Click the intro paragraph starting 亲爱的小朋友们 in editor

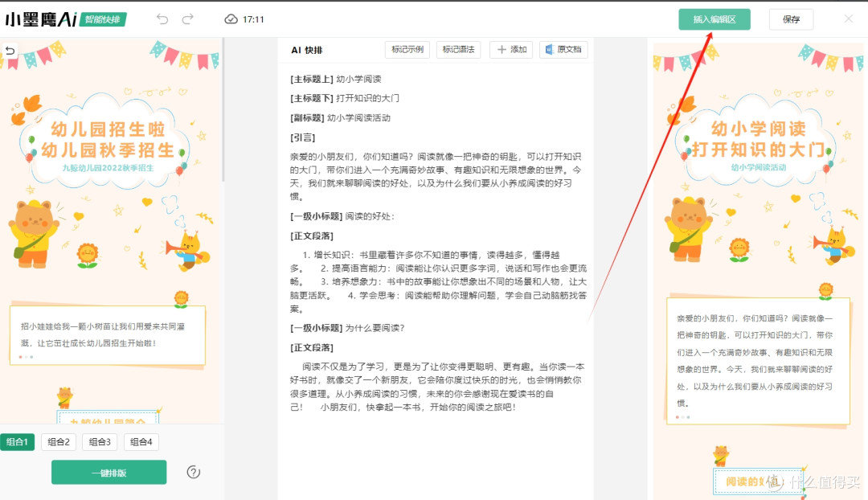[x=436, y=177]
